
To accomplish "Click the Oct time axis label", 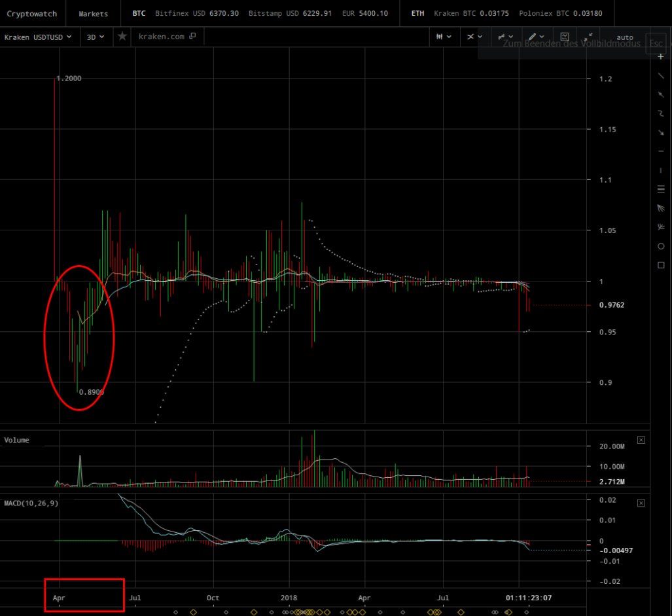I will click(x=213, y=598).
